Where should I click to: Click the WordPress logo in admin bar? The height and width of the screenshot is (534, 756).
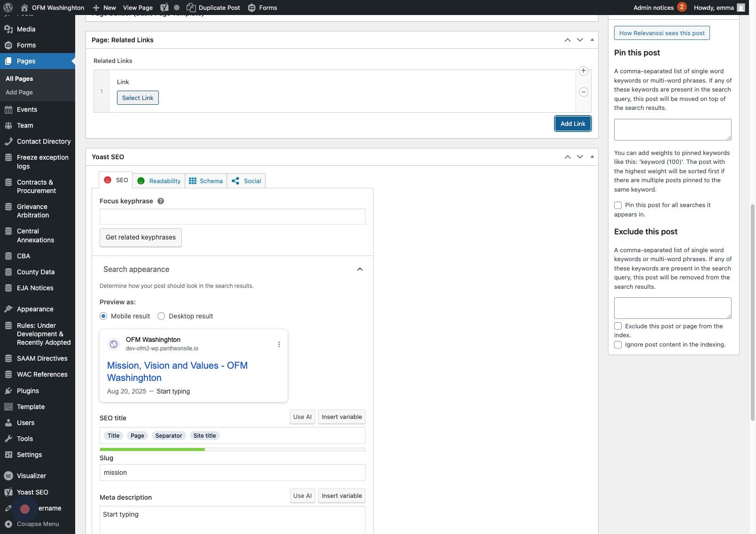pyautogui.click(x=8, y=8)
